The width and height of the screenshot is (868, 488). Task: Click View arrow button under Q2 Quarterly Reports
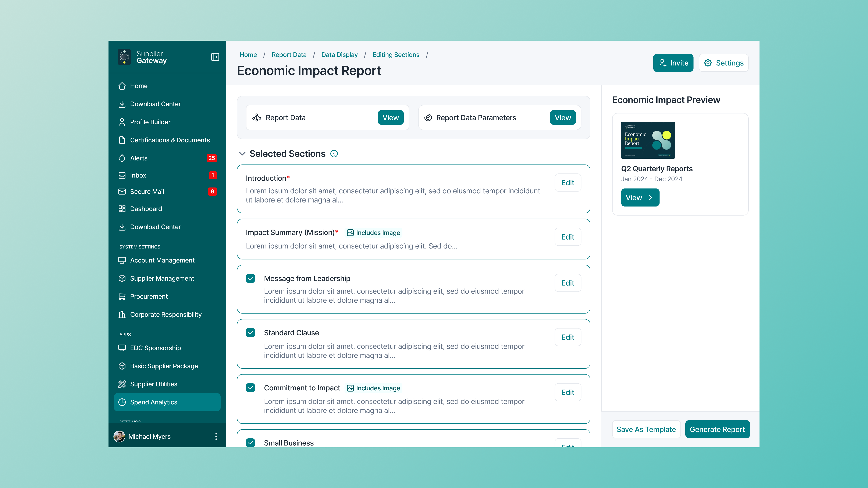(640, 198)
